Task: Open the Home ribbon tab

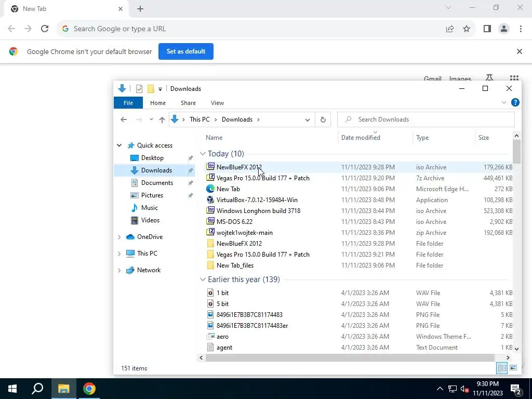Action: coord(158,103)
